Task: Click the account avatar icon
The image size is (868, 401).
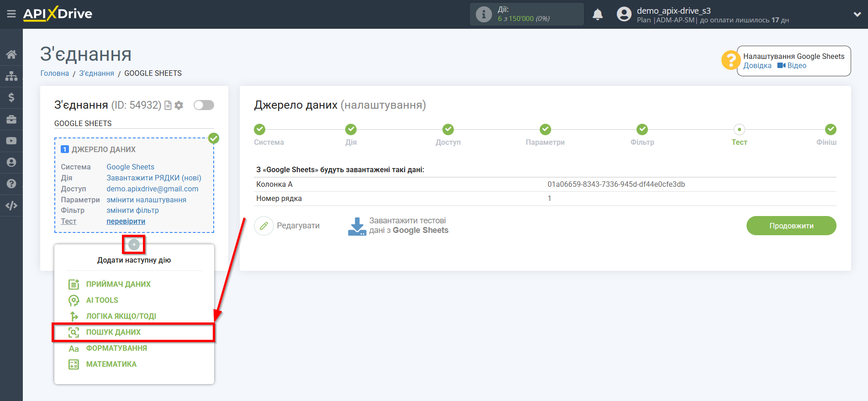Action: click(624, 14)
